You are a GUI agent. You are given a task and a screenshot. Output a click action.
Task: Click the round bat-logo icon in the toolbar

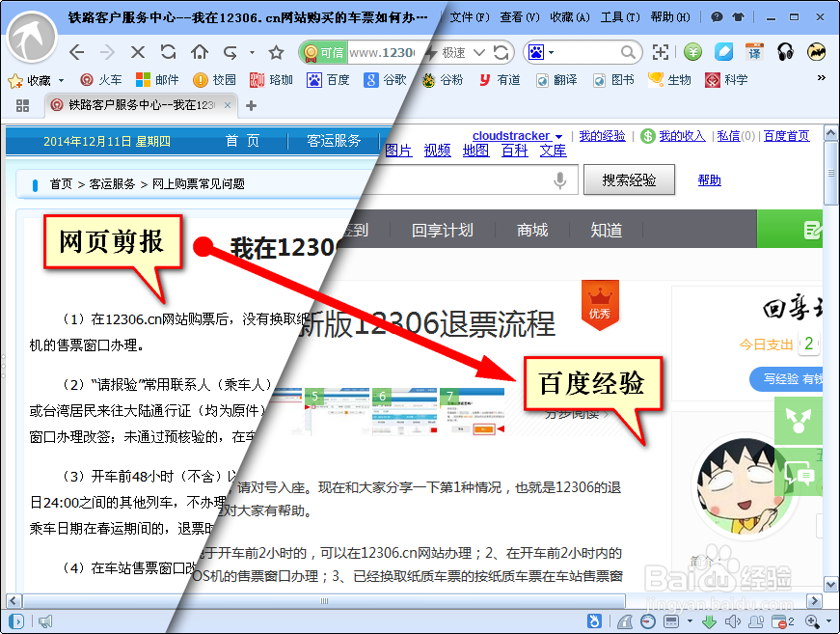pyautogui.click(x=817, y=52)
